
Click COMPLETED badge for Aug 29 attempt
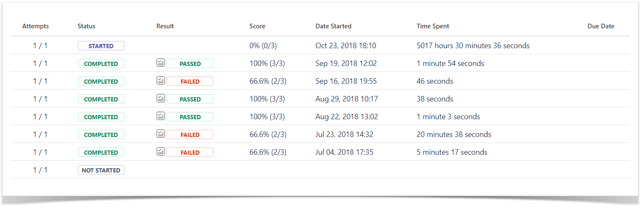click(x=101, y=99)
